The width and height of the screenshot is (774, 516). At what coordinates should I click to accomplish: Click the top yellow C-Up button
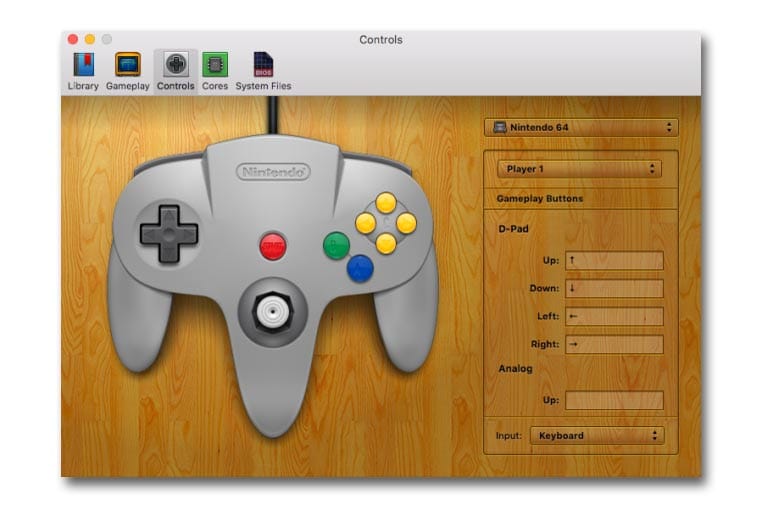tap(386, 202)
